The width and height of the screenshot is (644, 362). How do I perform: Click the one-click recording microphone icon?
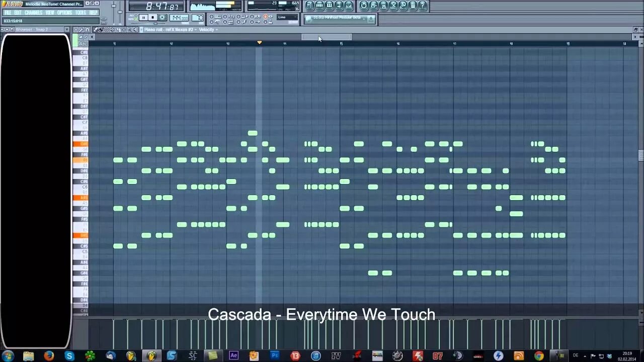click(403, 6)
